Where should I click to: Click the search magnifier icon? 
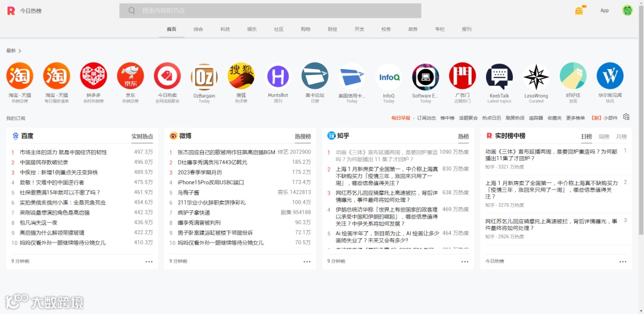pyautogui.click(x=132, y=11)
